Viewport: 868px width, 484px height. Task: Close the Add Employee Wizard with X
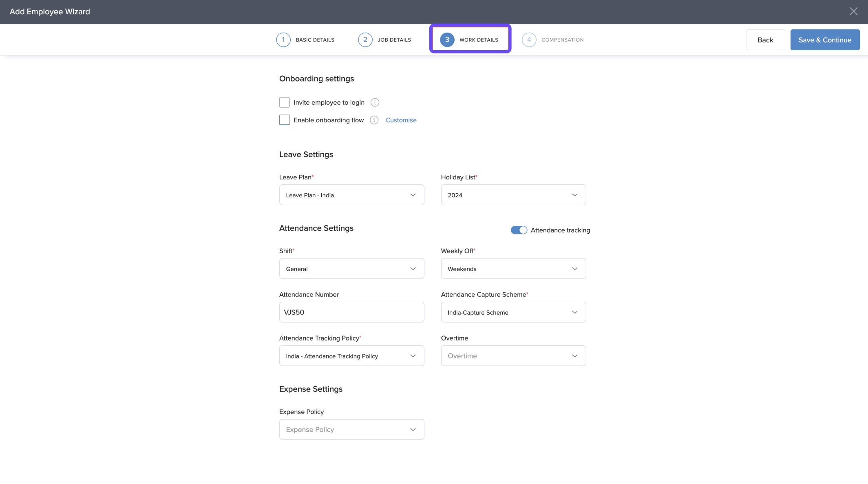[x=853, y=11]
